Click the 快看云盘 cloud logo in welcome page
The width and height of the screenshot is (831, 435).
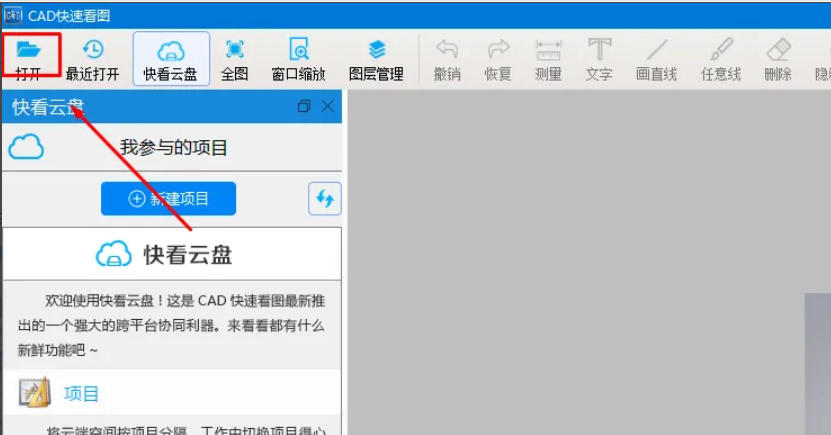(x=113, y=254)
